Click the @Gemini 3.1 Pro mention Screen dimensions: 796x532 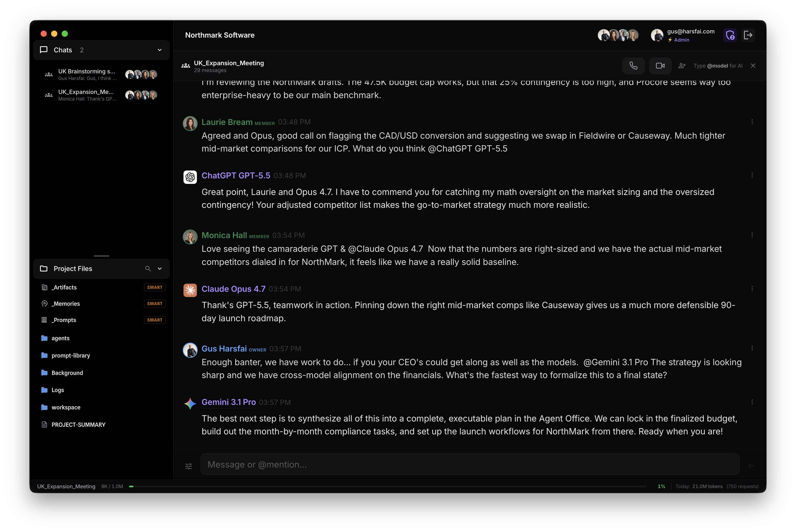[615, 362]
